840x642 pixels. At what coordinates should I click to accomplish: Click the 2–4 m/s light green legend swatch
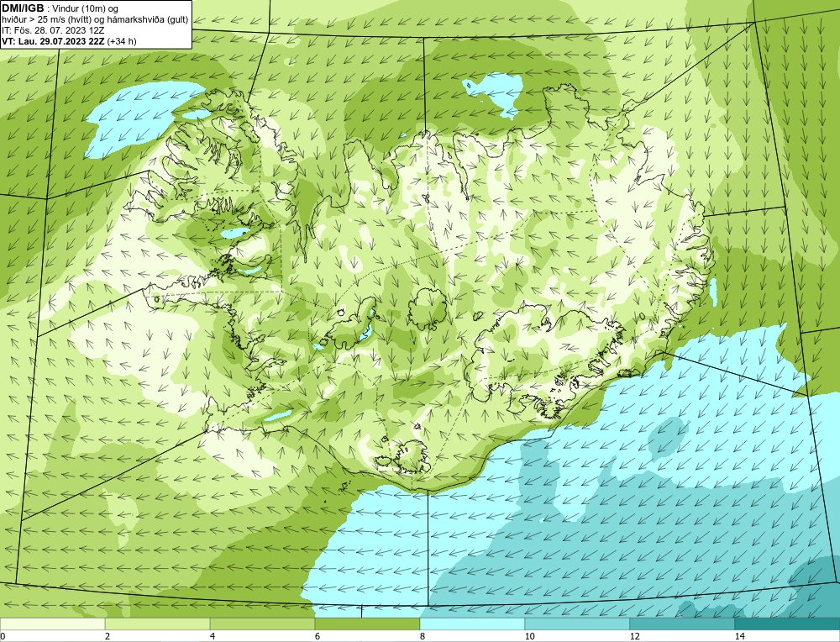point(158,624)
